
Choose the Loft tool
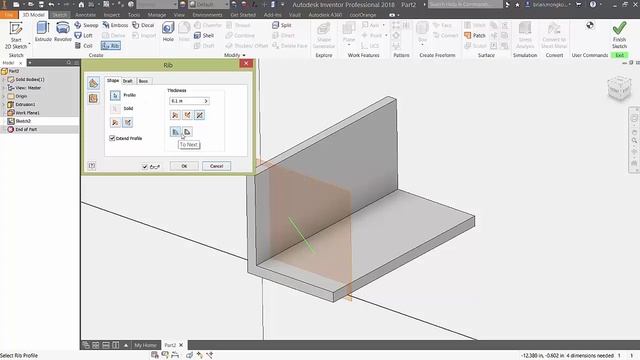[84, 36]
